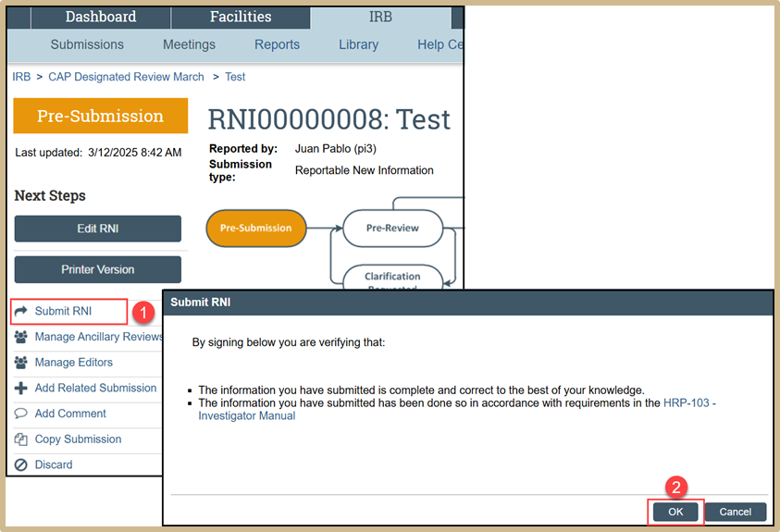Image resolution: width=780 pixels, height=532 pixels.
Task: Click the Printer Version button
Action: coord(98,269)
